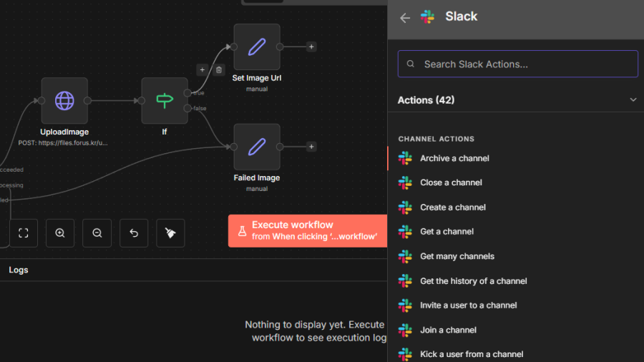The width and height of the screenshot is (644, 362).
Task: Go back from the Slack panel
Action: tap(405, 18)
